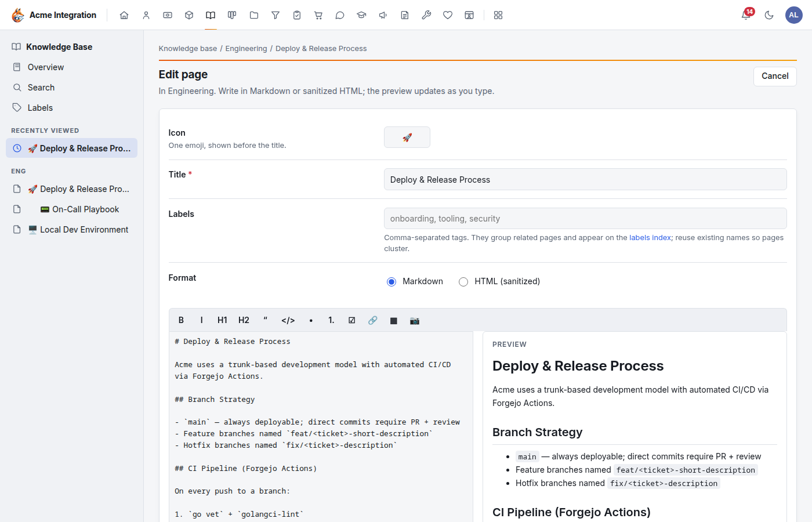Click into the Title input field

(585, 179)
